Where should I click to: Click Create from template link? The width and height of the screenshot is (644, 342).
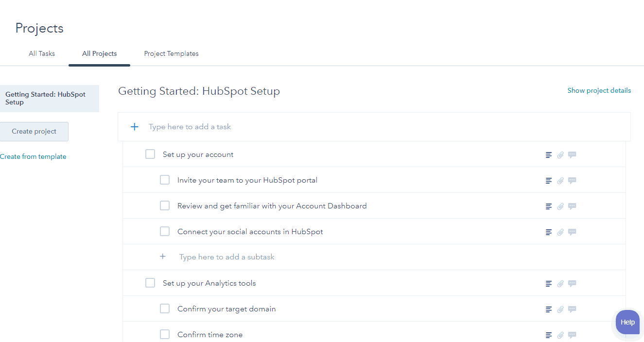[33, 156]
